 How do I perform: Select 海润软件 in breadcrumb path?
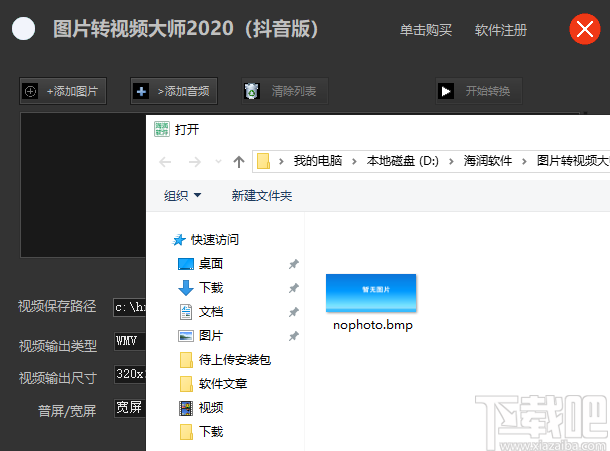click(487, 161)
